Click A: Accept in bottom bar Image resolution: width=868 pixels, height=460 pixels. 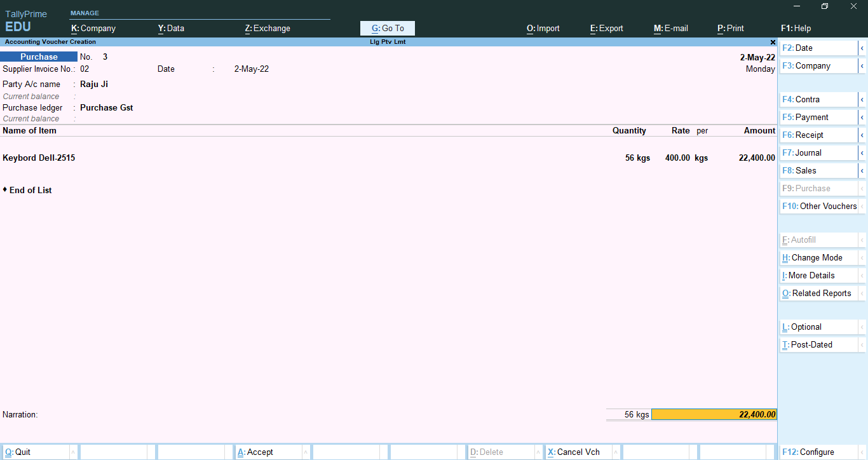point(268,452)
